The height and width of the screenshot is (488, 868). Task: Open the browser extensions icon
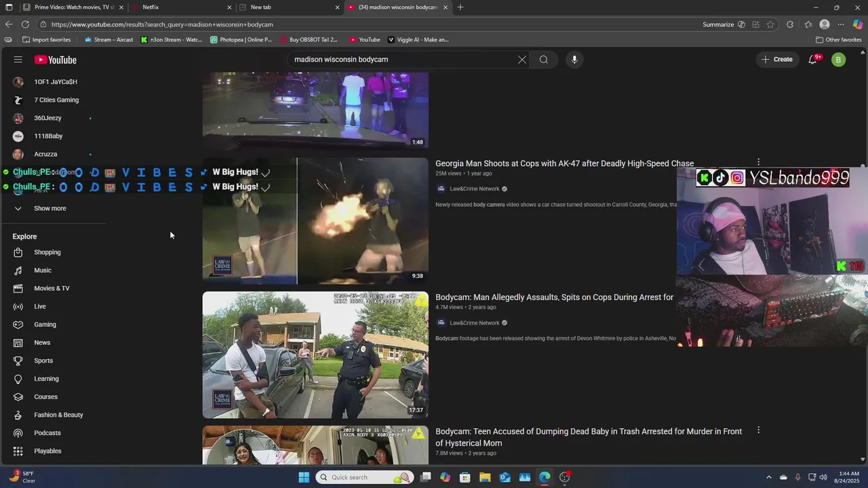(790, 24)
